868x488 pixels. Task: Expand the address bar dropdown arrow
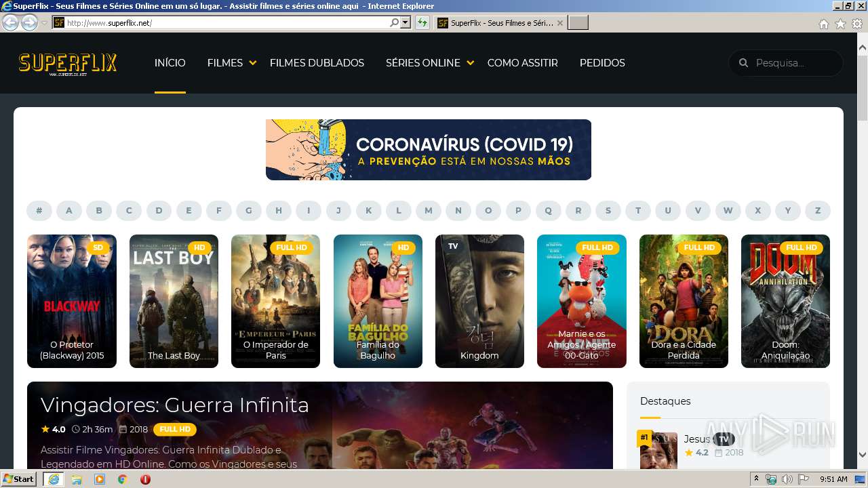[406, 22]
